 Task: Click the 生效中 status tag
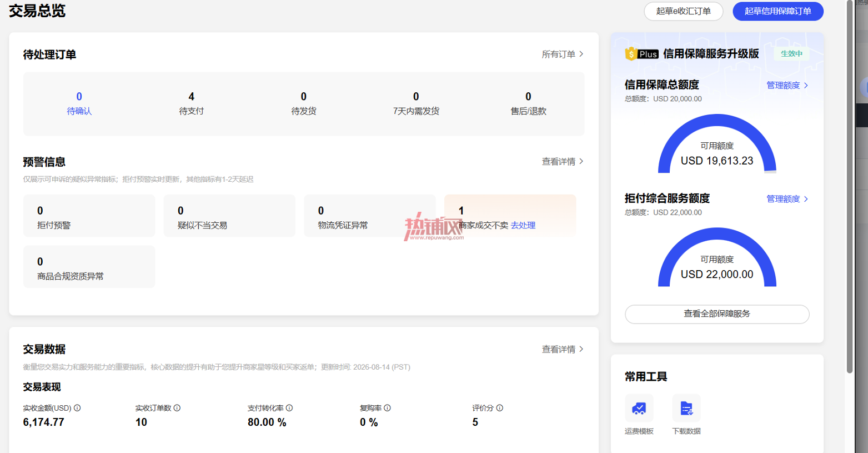791,54
